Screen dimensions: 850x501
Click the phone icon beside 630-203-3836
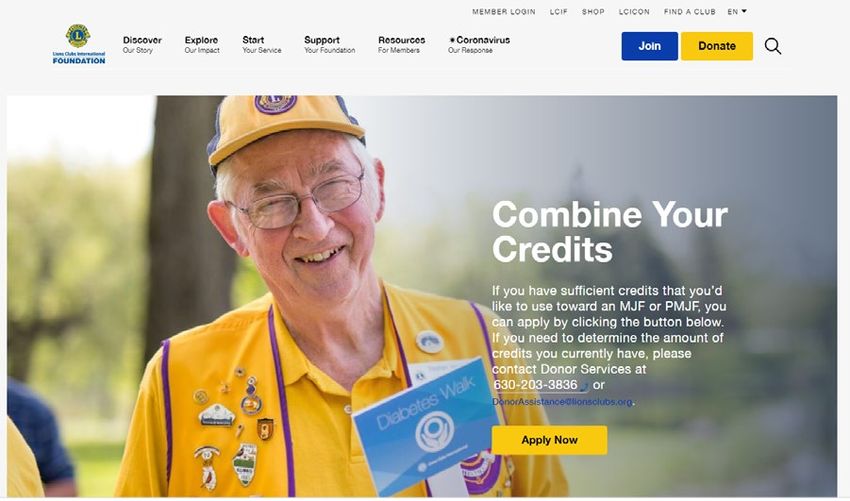(584, 387)
